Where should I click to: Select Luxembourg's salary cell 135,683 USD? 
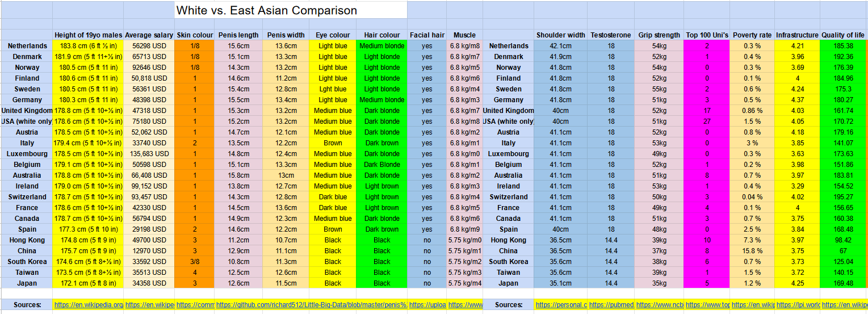[x=149, y=154]
